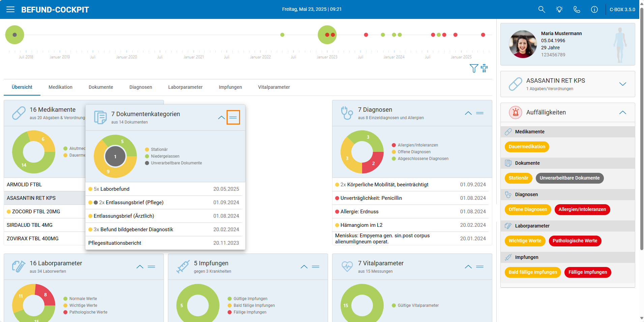Toggle the Pathologische Werte filter chip
The width and height of the screenshot is (644, 322).
coord(575,241)
